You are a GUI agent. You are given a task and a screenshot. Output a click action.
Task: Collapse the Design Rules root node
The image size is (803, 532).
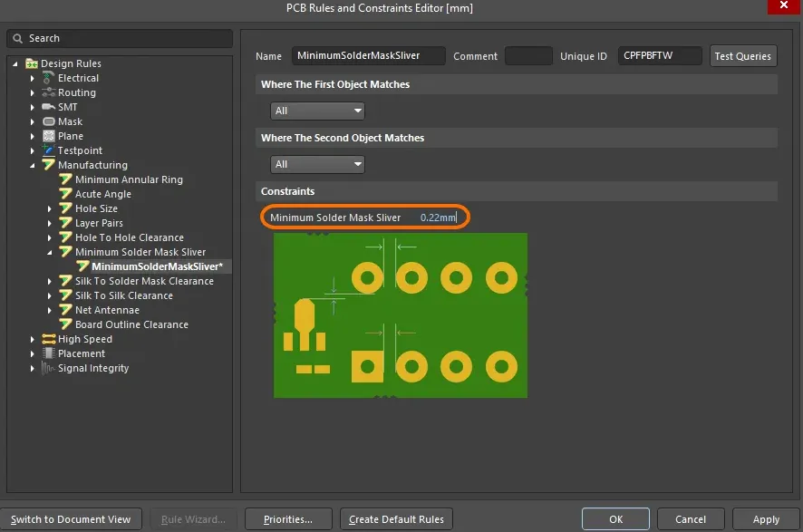click(15, 64)
